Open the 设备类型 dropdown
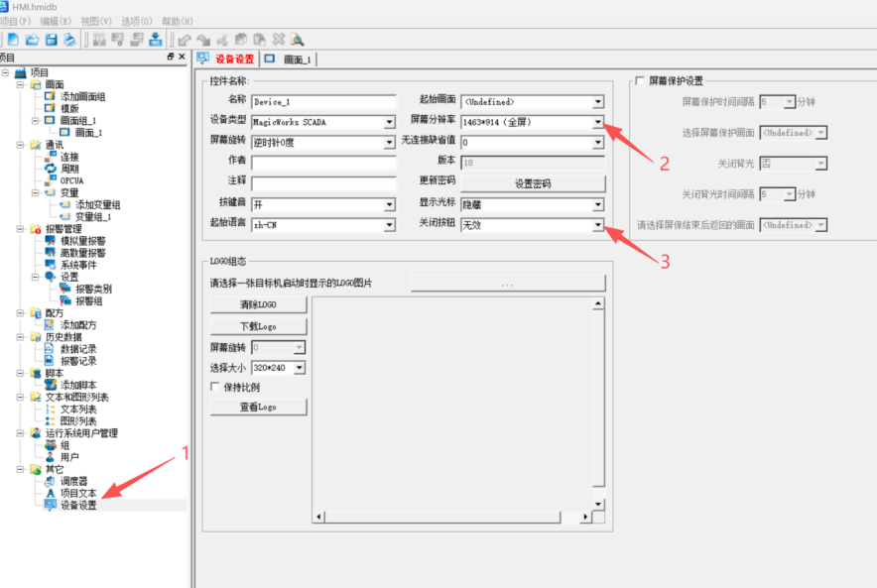 tap(389, 122)
